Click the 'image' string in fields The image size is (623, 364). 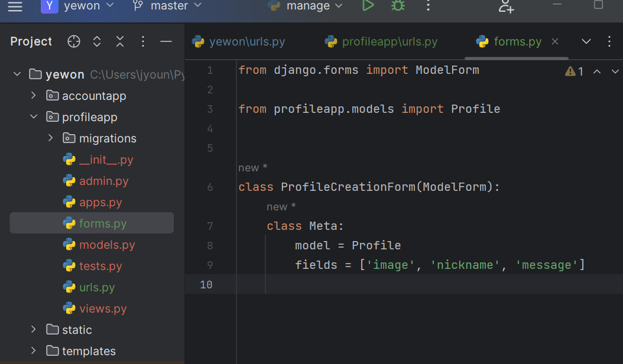pos(390,265)
